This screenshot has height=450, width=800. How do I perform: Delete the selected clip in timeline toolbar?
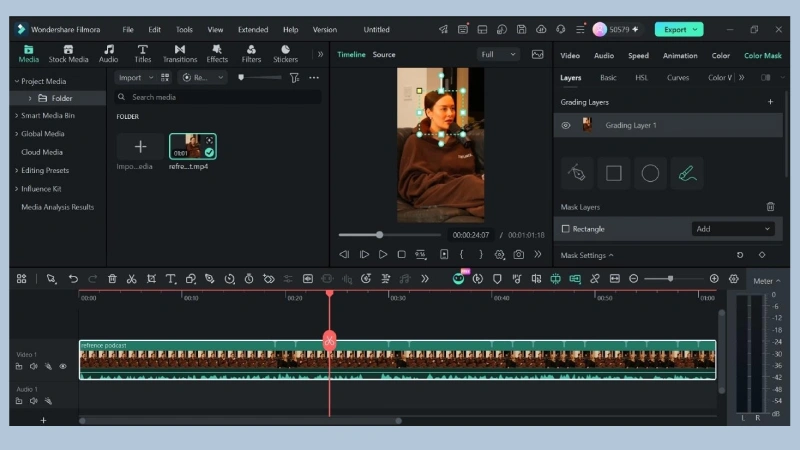112,279
